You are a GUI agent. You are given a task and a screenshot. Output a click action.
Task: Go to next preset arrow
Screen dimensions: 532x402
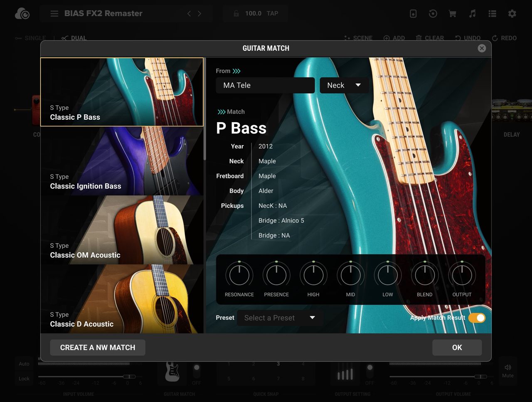click(x=199, y=14)
